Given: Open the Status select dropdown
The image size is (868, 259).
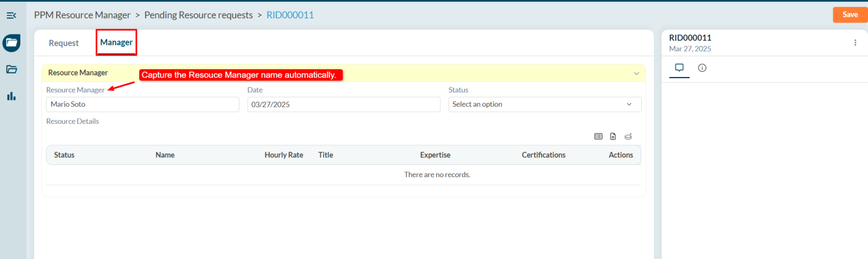Looking at the screenshot, I should pos(545,104).
